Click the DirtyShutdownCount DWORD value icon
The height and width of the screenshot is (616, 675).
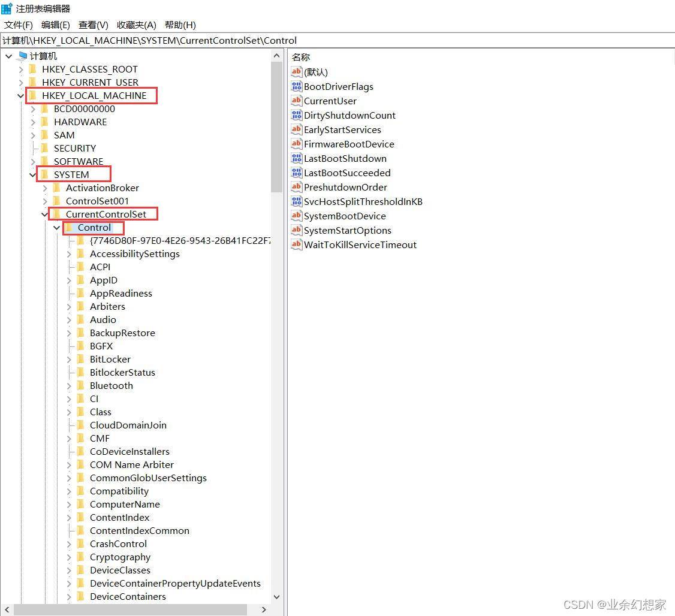(x=296, y=115)
